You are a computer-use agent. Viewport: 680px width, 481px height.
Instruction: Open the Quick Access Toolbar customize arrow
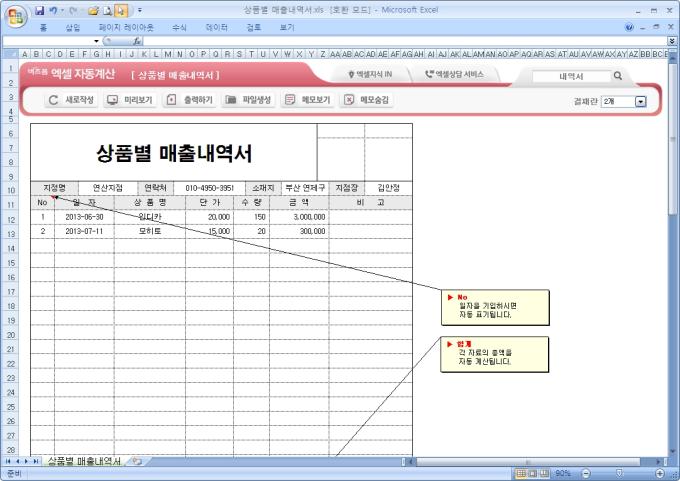pos(140,10)
